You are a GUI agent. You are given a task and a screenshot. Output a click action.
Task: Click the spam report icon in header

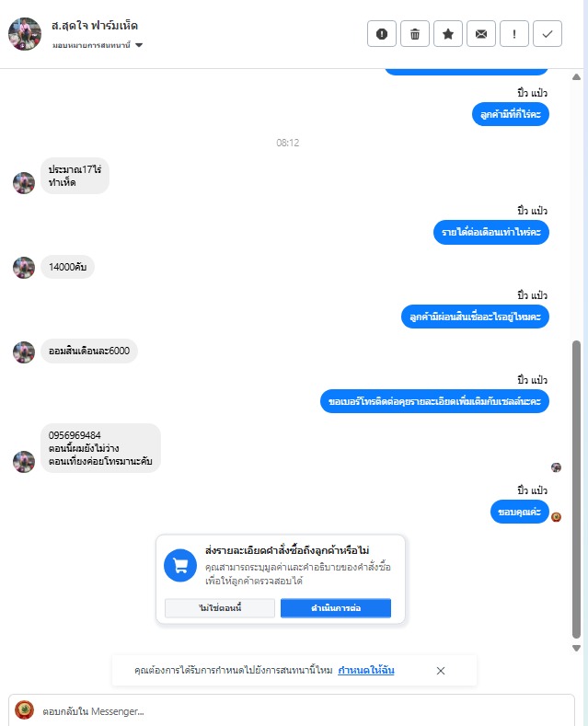(382, 34)
